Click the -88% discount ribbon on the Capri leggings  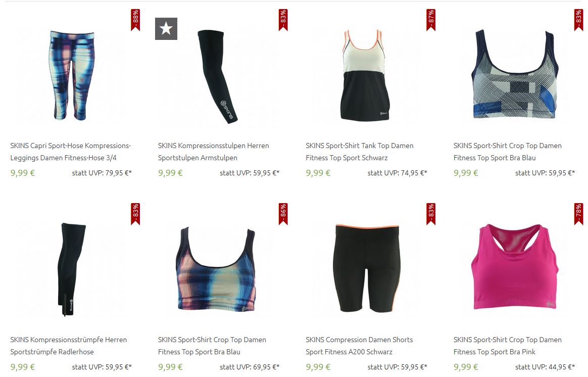[135, 20]
